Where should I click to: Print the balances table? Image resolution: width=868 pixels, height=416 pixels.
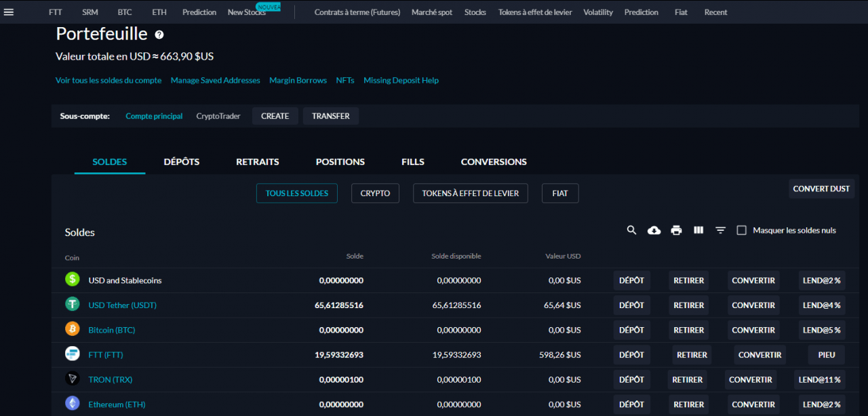coord(676,231)
